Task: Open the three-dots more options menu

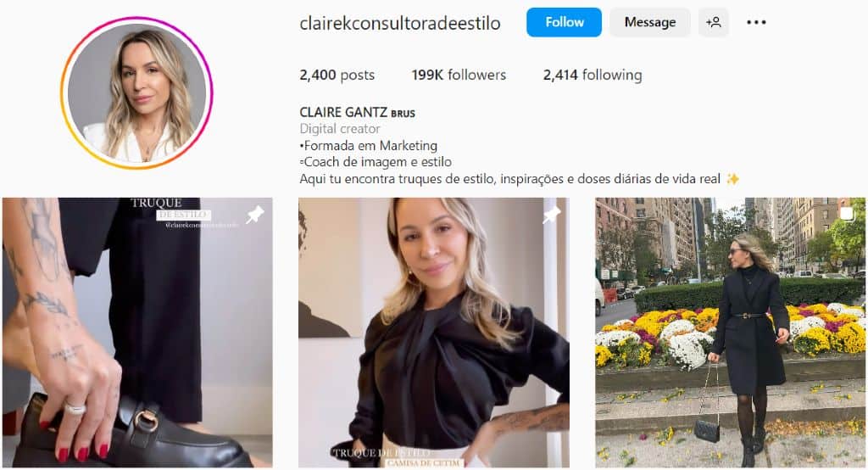Action: 756,22
